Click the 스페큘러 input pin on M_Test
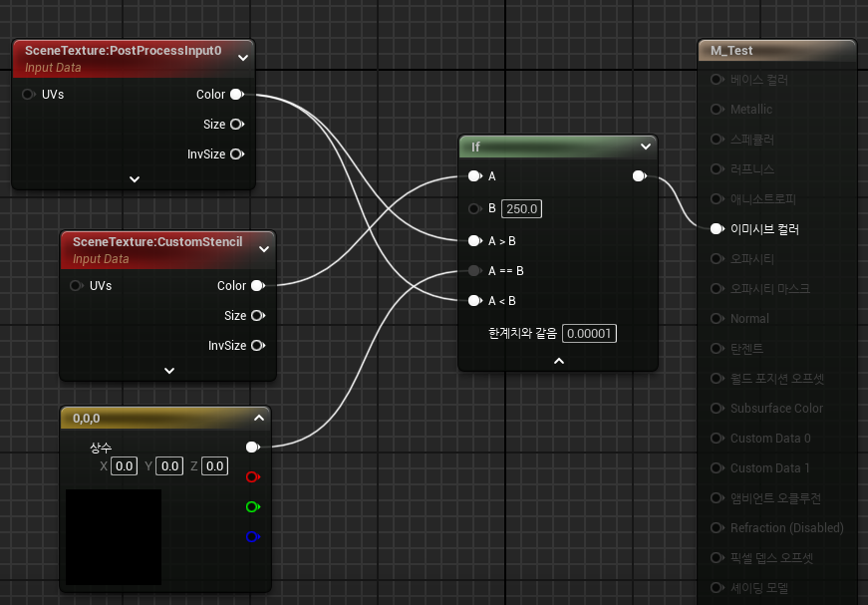Screen dimensions: 868x605 (x=718, y=139)
